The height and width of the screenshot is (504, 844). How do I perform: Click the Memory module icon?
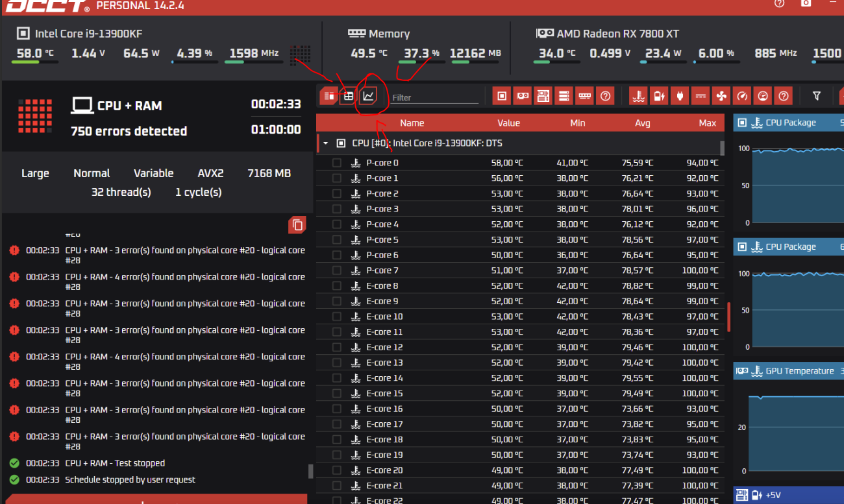356,33
